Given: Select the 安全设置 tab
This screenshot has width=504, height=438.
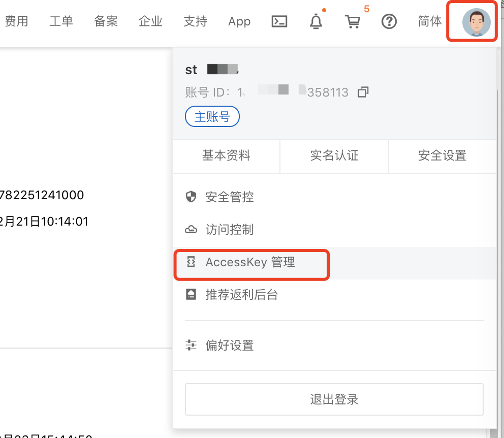Looking at the screenshot, I should coord(442,155).
